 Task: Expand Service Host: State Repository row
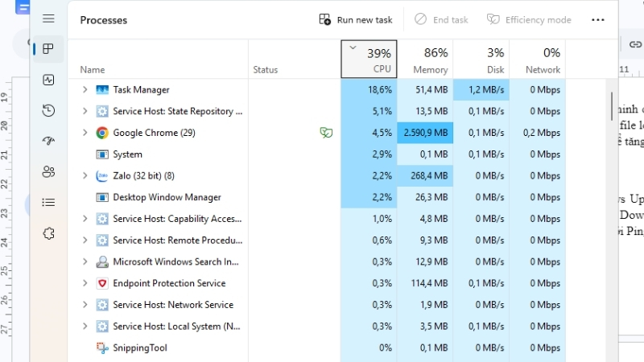pos(85,111)
